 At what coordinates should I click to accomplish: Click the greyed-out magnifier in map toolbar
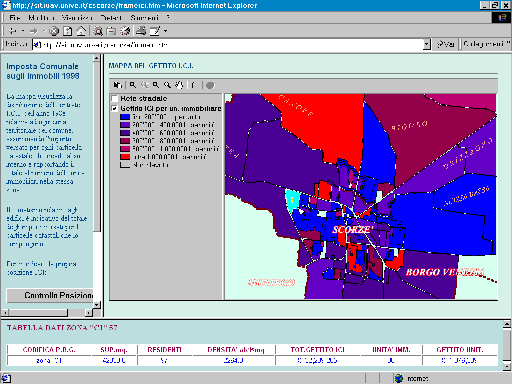pyautogui.click(x=144, y=85)
